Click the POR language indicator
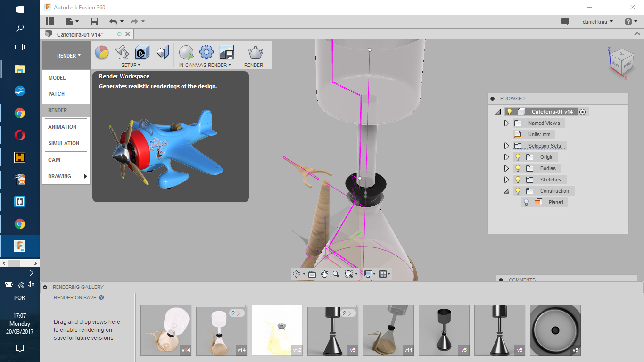This screenshot has height=362, width=644. tap(20, 298)
